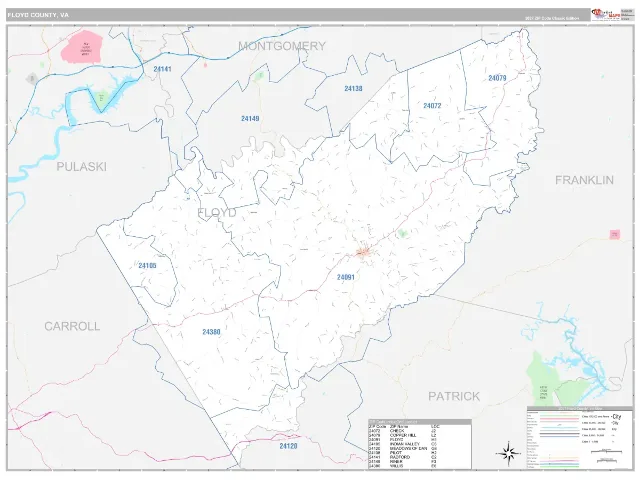640x480 pixels.
Task: Click the small pink square near Franklin
Action: coord(615,234)
